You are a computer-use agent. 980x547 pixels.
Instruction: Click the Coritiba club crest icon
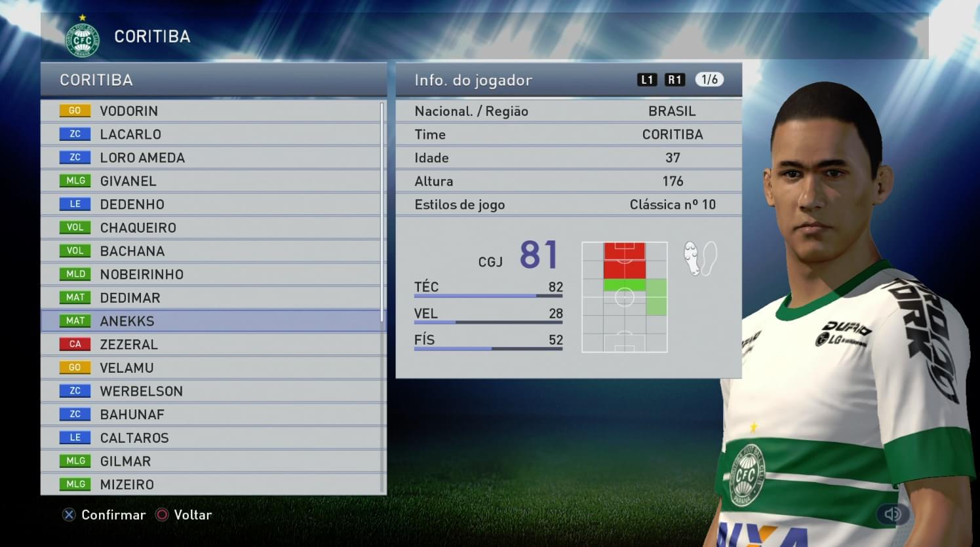click(x=83, y=37)
